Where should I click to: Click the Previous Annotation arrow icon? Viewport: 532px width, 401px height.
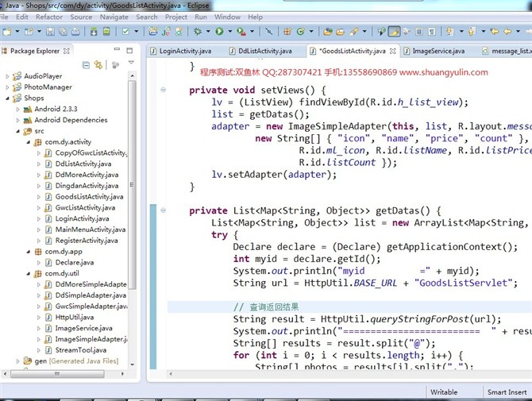click(472, 32)
